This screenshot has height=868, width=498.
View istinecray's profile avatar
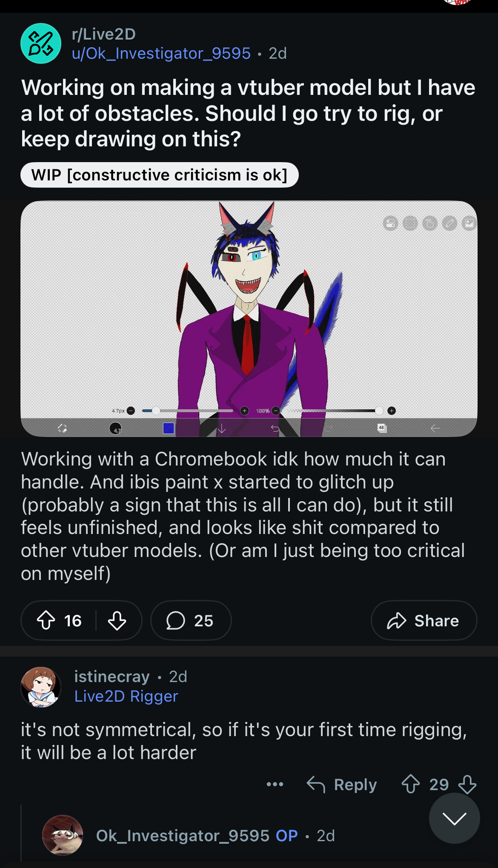tap(41, 687)
